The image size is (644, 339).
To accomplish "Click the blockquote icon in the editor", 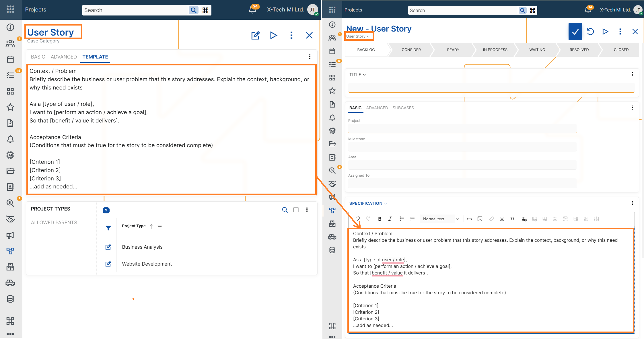I will pos(512,219).
